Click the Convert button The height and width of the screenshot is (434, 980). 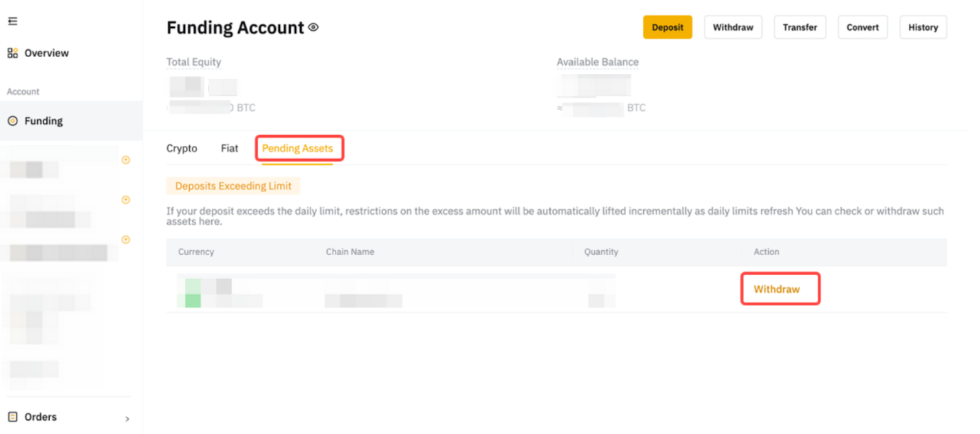pos(862,28)
